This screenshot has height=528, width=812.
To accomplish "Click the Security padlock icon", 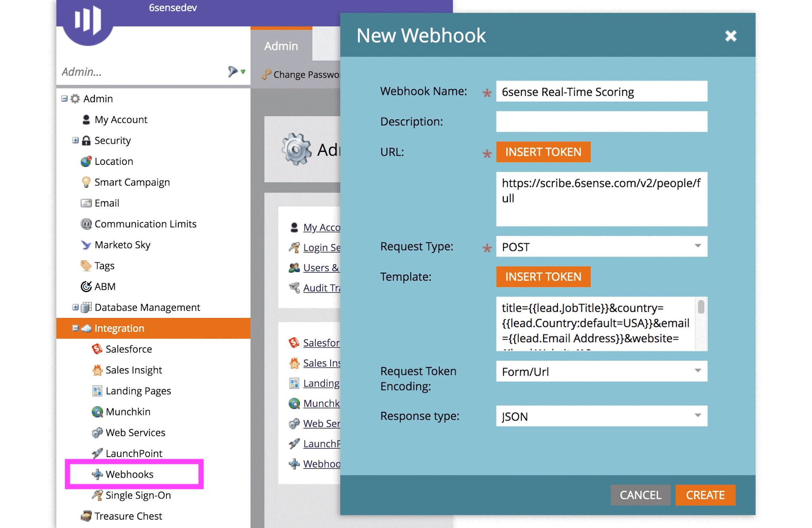I will tap(86, 140).
